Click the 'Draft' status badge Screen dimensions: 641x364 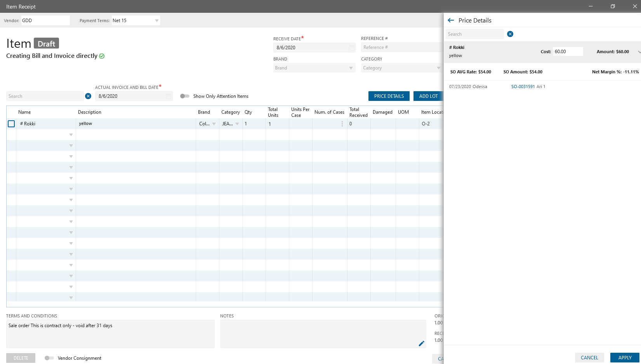pos(46,43)
